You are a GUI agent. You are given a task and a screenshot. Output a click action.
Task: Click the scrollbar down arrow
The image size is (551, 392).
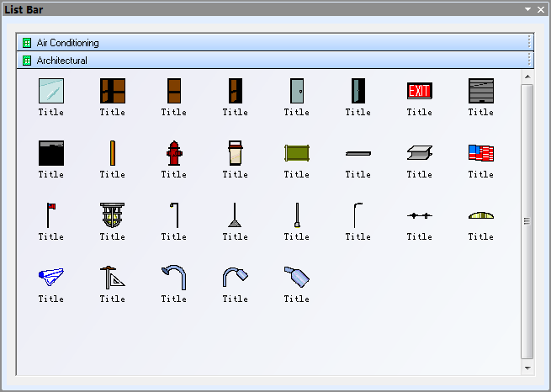pyautogui.click(x=527, y=368)
